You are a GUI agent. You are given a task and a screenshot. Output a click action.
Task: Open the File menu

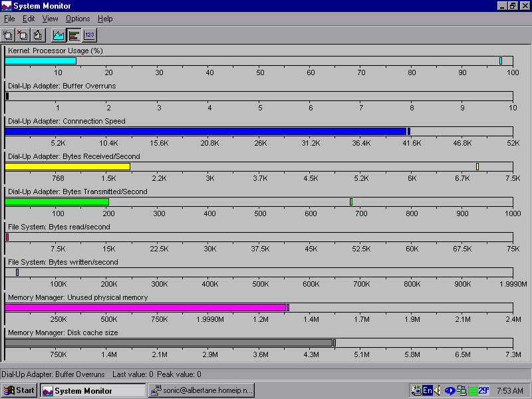tap(9, 19)
